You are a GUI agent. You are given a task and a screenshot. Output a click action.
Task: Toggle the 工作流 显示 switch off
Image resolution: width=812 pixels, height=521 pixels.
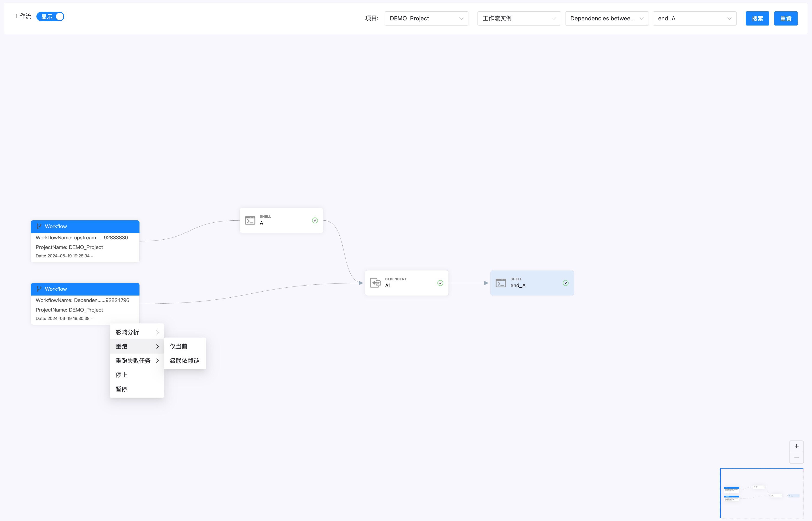[50, 16]
